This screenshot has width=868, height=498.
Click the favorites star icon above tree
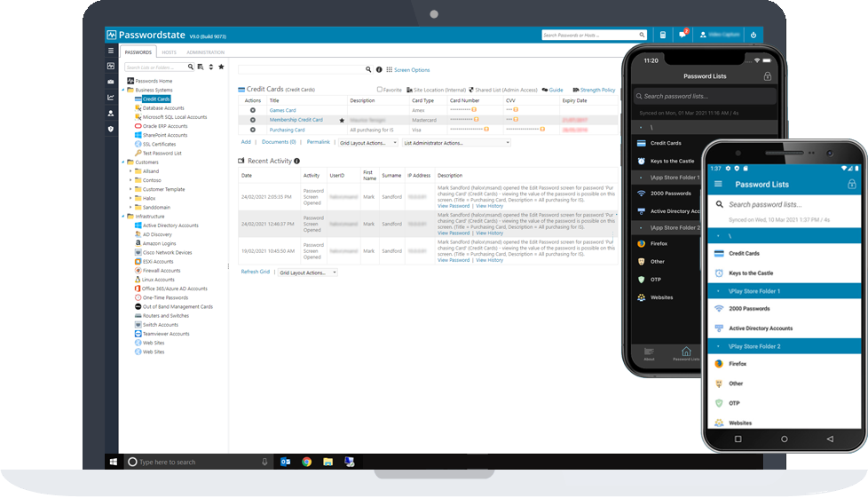pyautogui.click(x=221, y=67)
